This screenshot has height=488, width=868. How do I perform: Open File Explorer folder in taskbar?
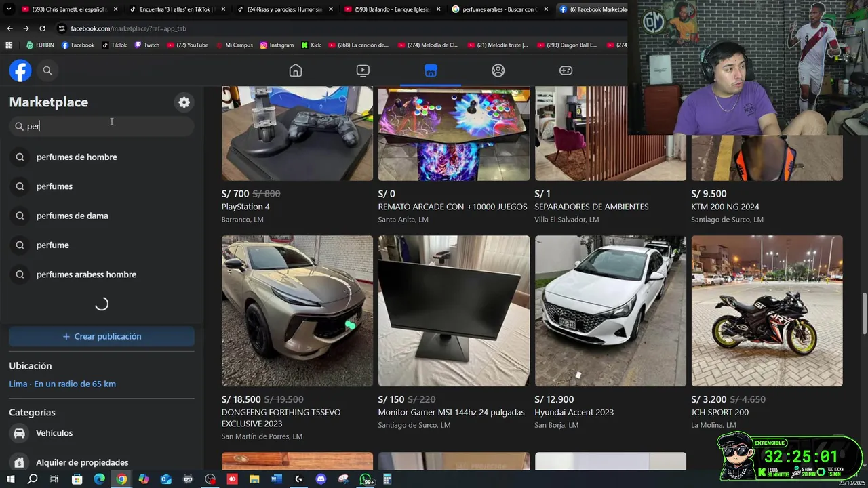click(x=254, y=479)
